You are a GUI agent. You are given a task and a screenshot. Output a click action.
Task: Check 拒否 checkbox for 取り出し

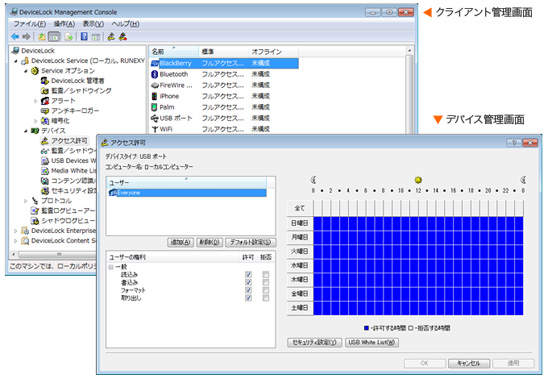point(266,298)
